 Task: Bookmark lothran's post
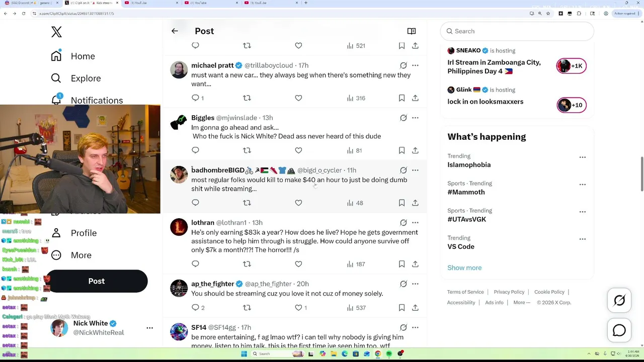pyautogui.click(x=401, y=264)
